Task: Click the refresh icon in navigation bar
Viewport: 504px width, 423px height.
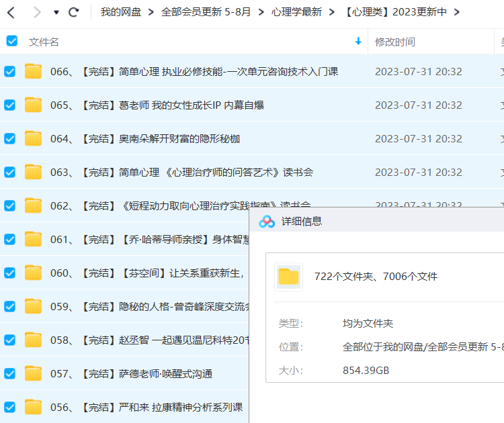Action: [74, 12]
